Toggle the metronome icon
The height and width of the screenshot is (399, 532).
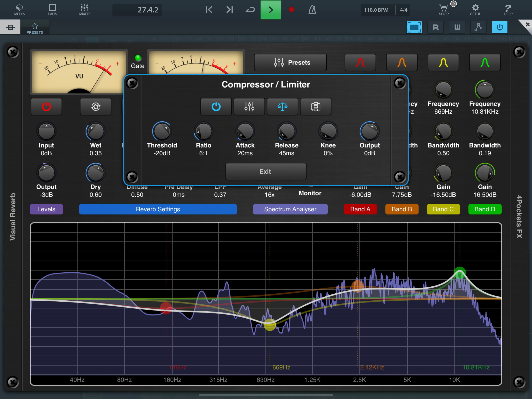(x=312, y=10)
